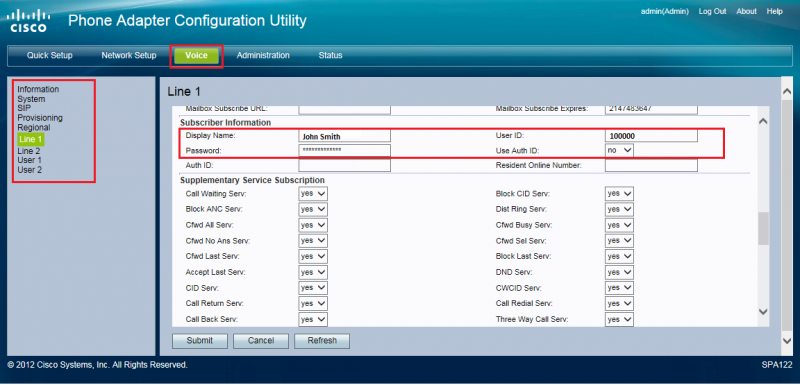Open the Call Waiting Serv dropdown
Image resolution: width=800 pixels, height=385 pixels.
tap(313, 194)
